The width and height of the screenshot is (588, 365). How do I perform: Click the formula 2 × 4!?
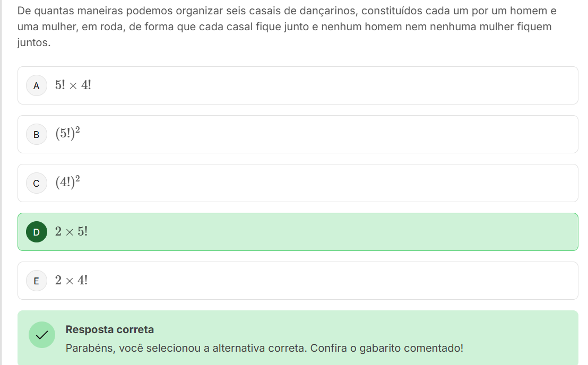point(72,280)
